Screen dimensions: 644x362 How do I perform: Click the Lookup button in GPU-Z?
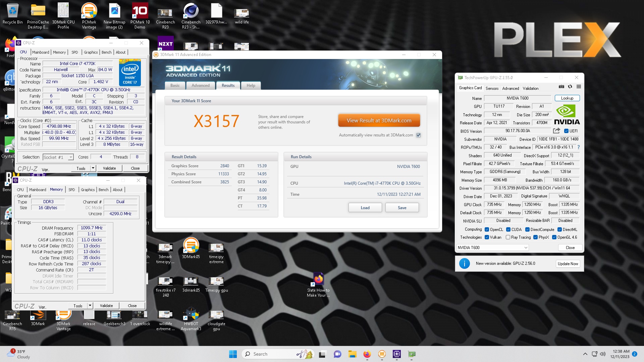click(567, 98)
